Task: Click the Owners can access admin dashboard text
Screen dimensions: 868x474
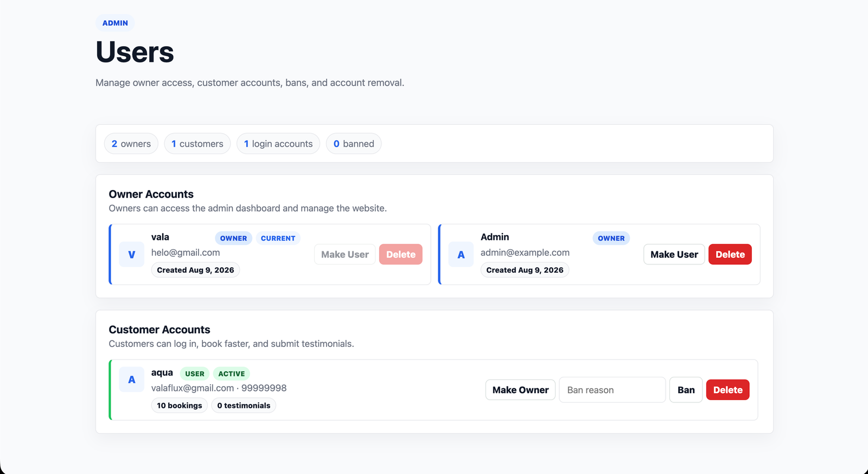Action: (247, 208)
